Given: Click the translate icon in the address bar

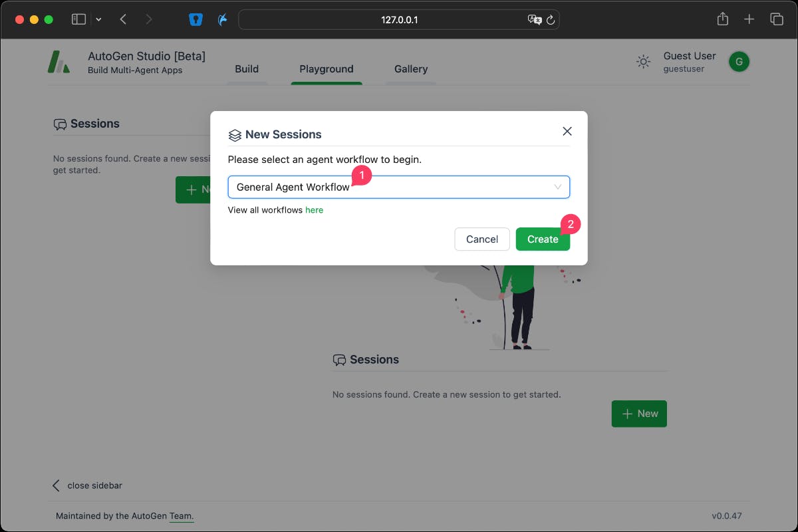Looking at the screenshot, I should click(x=535, y=19).
